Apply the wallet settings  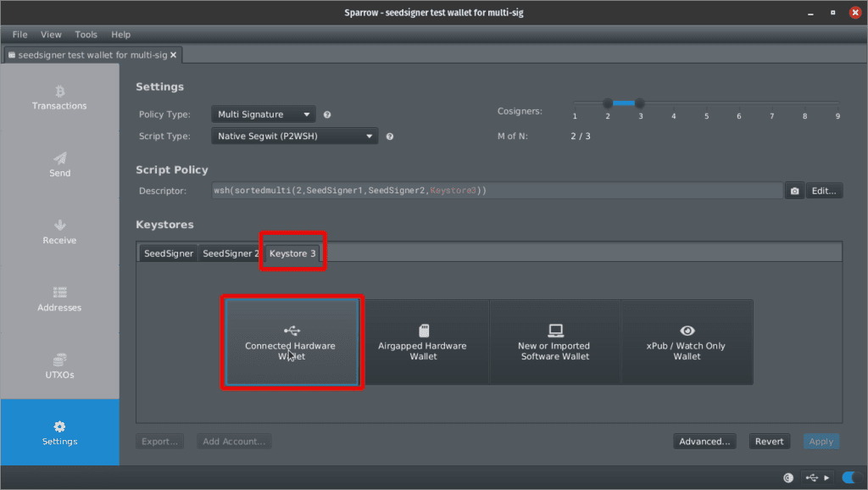pos(821,442)
